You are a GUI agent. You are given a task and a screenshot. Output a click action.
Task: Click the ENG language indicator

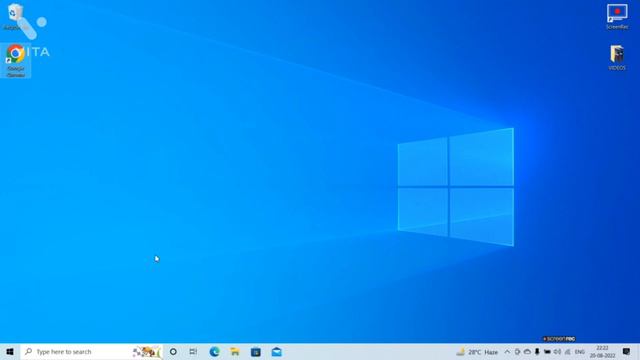tap(580, 351)
